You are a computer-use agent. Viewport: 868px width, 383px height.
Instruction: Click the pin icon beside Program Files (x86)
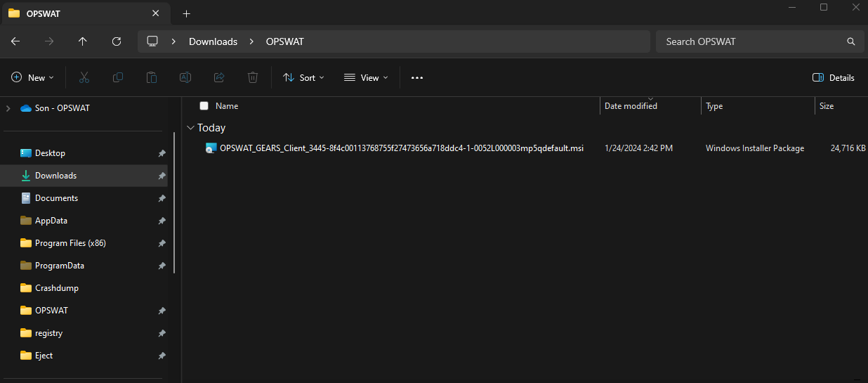[x=162, y=243]
